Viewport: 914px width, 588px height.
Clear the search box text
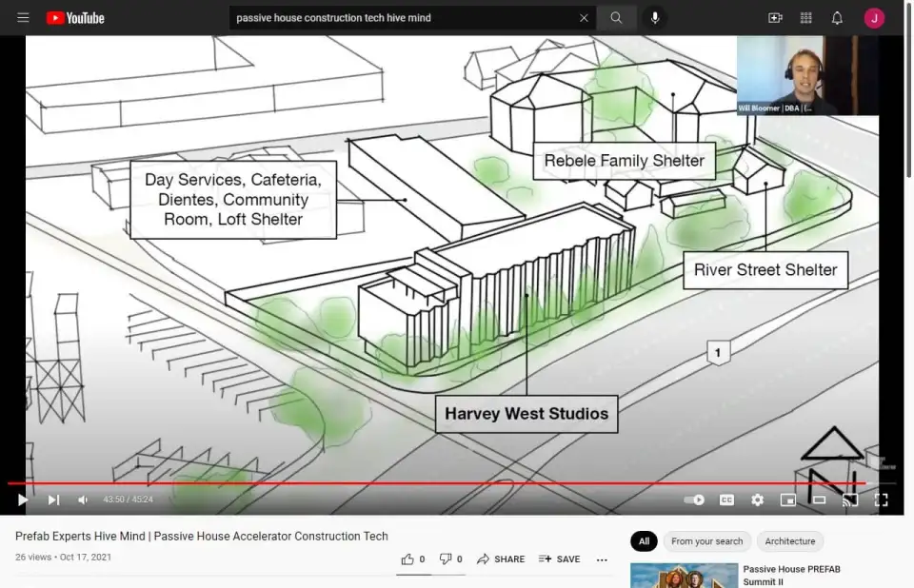tap(584, 18)
